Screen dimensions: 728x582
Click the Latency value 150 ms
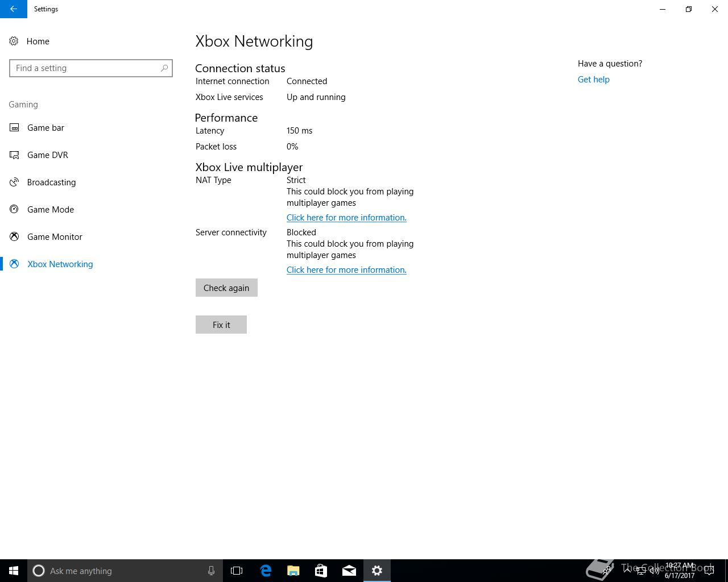click(x=299, y=131)
